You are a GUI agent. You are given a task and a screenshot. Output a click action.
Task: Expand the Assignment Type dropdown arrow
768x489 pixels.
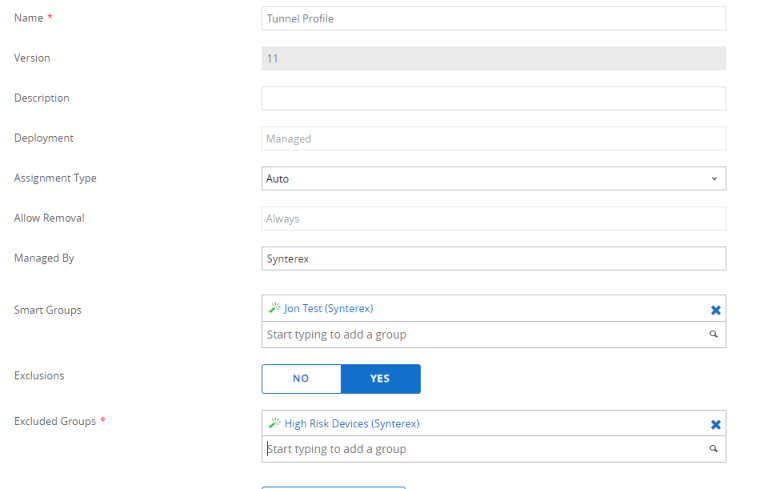click(714, 179)
